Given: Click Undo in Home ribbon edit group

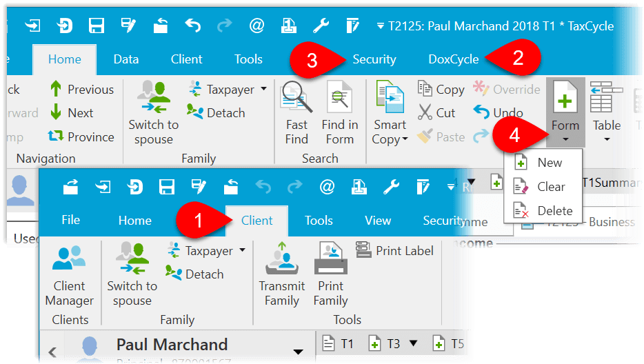Looking at the screenshot, I should point(499,112).
